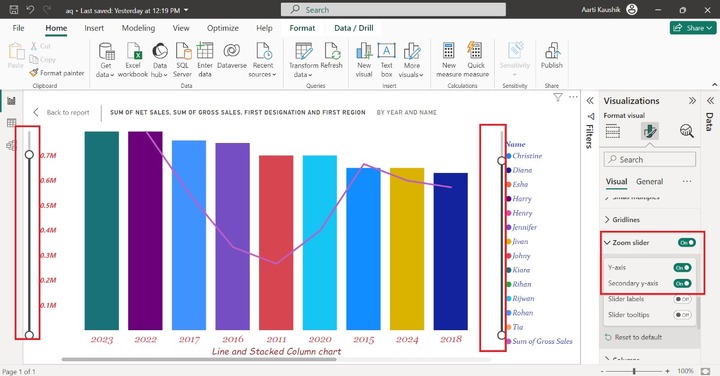This screenshot has height=376, width=720.
Task: Click the Y-axis zoom slider upper handle
Action: coord(29,155)
